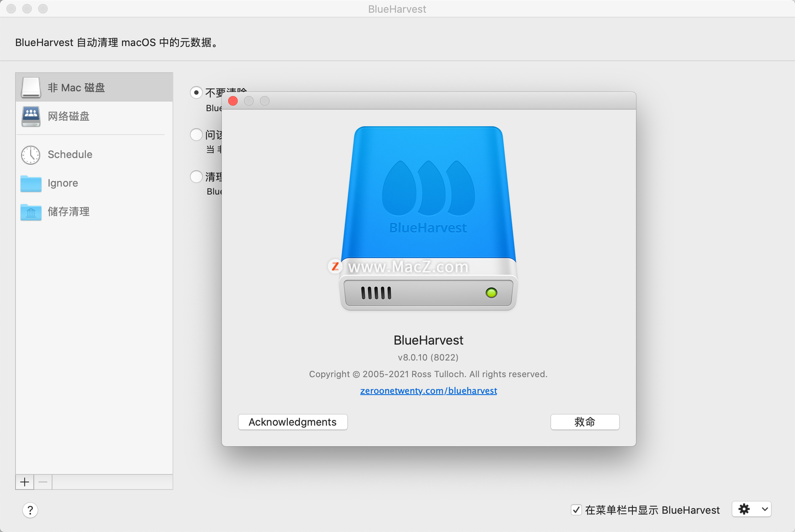Click the 储存清理 folder icon
Viewport: 795px width, 532px height.
[31, 212]
